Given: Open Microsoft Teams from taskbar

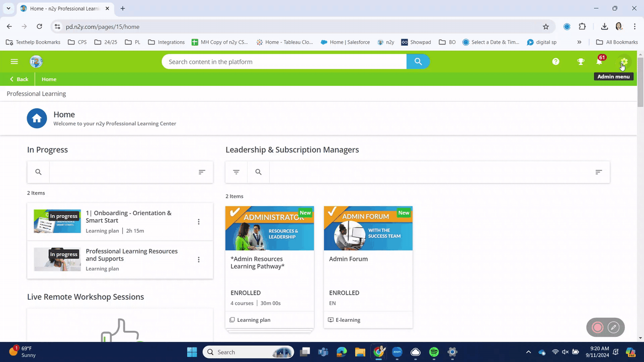Looking at the screenshot, I should coord(323,352).
